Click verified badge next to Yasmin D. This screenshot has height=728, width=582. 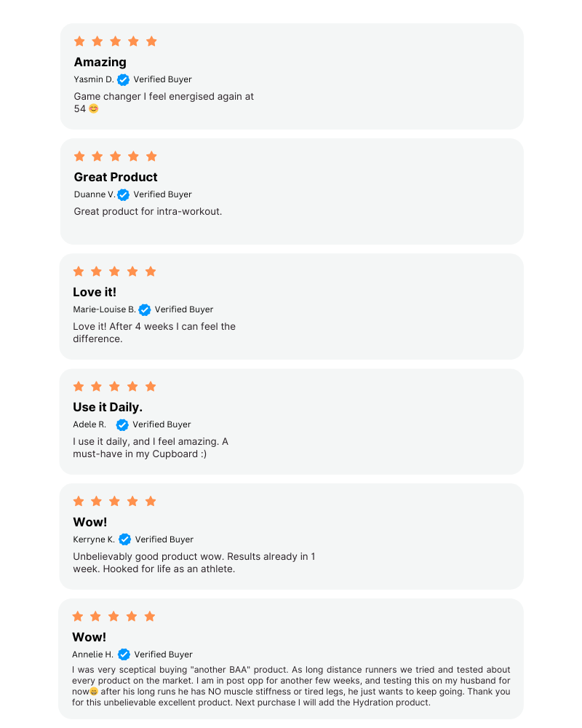[124, 79]
